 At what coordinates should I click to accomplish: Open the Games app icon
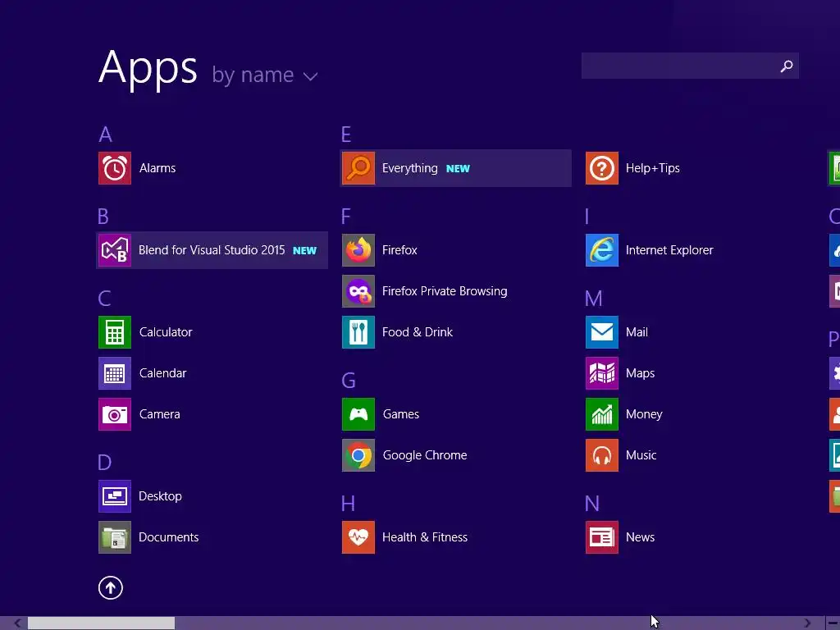pyautogui.click(x=358, y=414)
